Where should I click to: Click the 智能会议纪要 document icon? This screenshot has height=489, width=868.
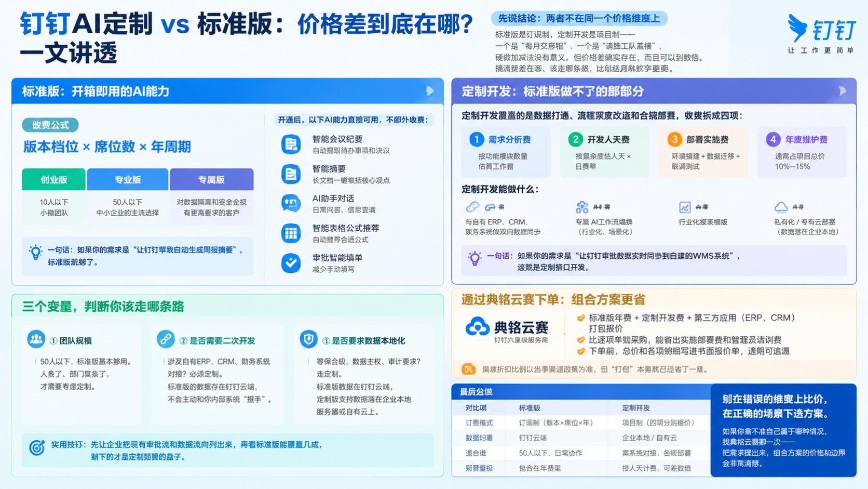[291, 144]
